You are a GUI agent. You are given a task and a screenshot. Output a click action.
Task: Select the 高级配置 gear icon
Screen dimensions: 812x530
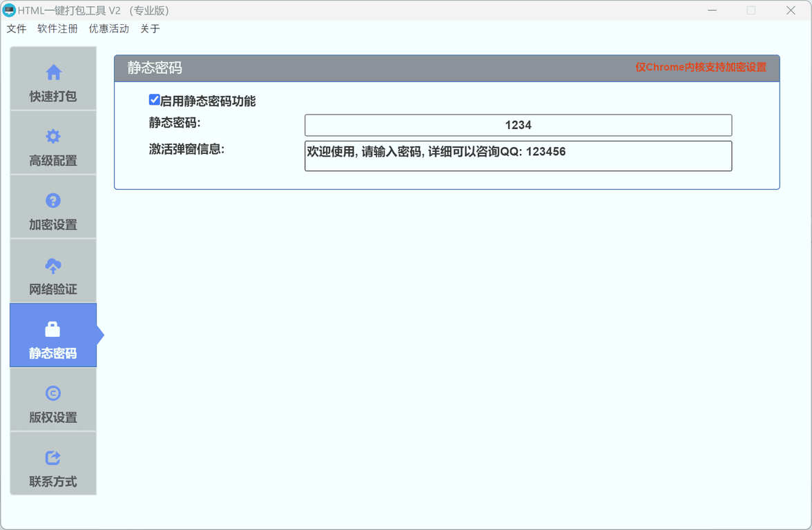(53, 137)
